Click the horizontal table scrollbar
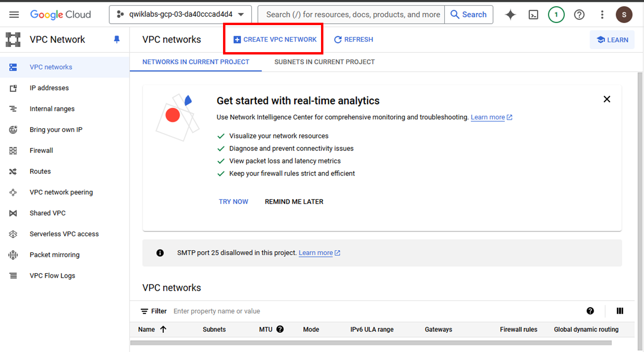Image resolution: width=644 pixels, height=352 pixels. [x=371, y=343]
